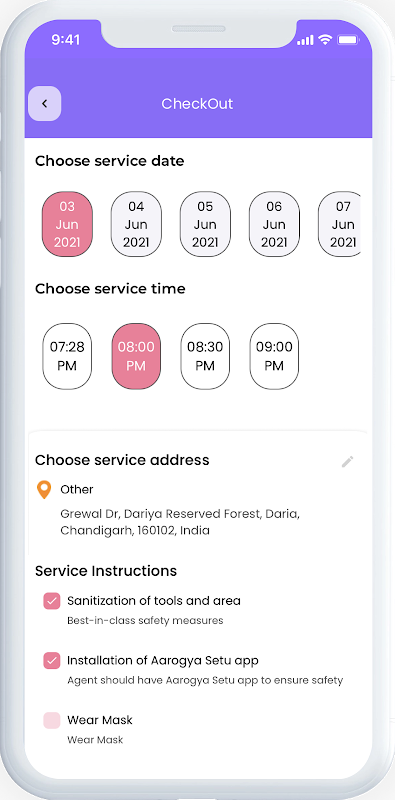Choose 07:28 PM time slot

67,356
